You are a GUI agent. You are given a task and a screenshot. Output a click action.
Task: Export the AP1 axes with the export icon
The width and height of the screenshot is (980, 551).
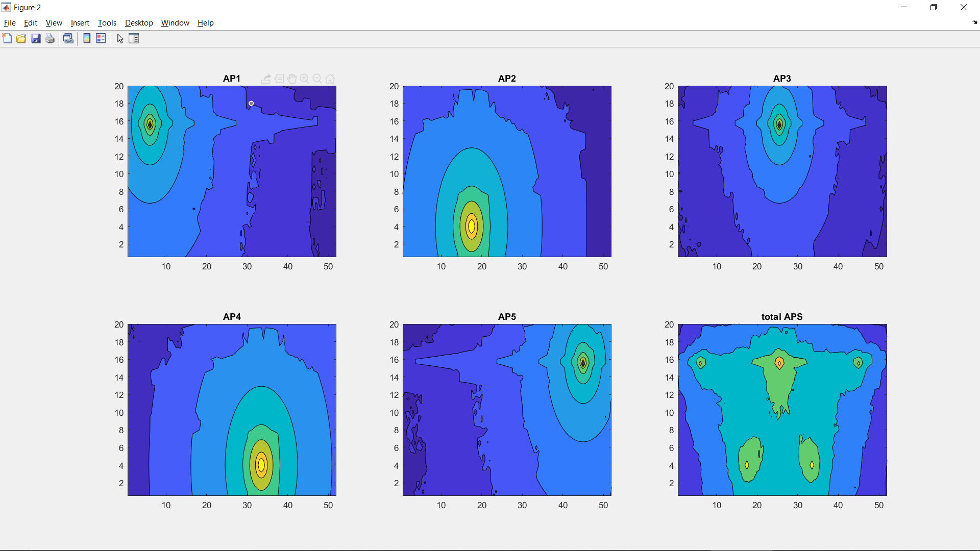point(265,79)
